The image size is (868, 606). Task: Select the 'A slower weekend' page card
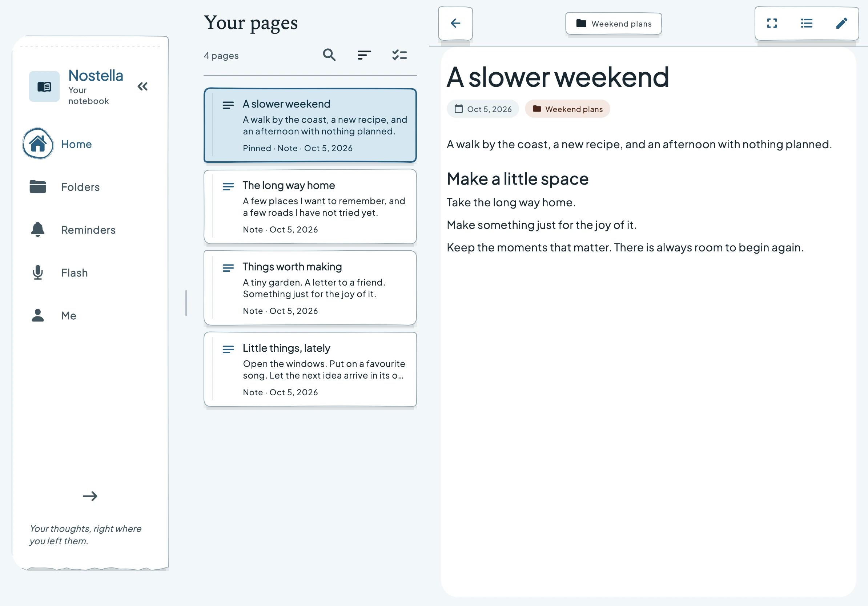pyautogui.click(x=310, y=125)
